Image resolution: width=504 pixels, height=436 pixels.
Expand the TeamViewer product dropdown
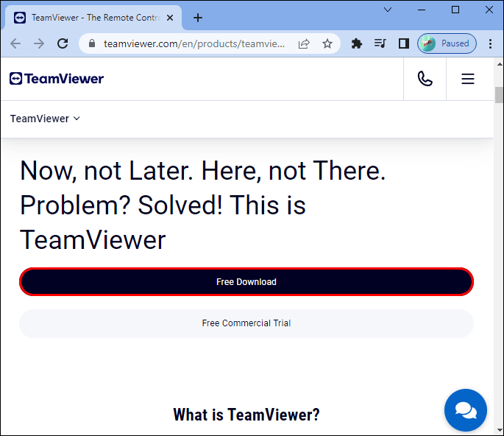click(45, 119)
